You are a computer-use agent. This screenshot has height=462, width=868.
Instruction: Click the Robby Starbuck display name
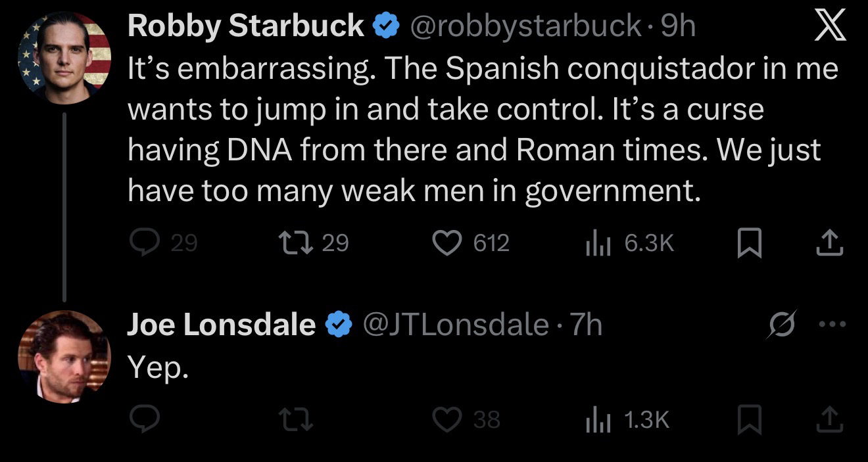(245, 26)
